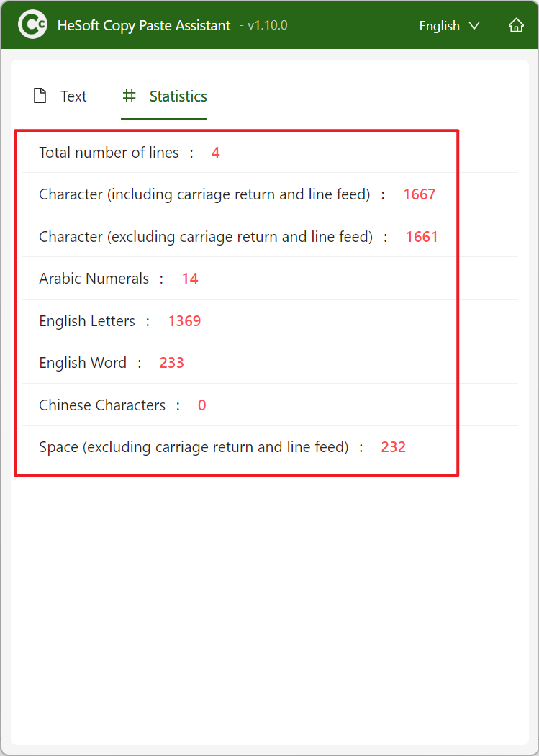539x756 pixels.
Task: Select the English Word label
Action: pos(83,363)
